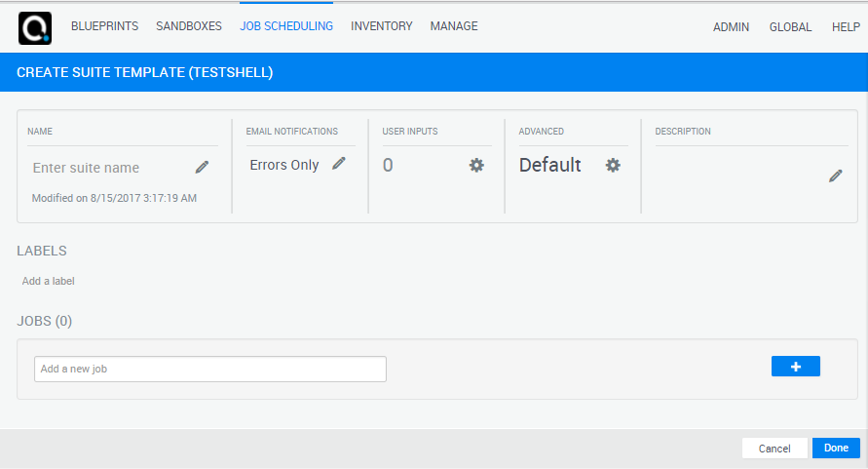Click the CloudShell logo icon

click(x=34, y=27)
